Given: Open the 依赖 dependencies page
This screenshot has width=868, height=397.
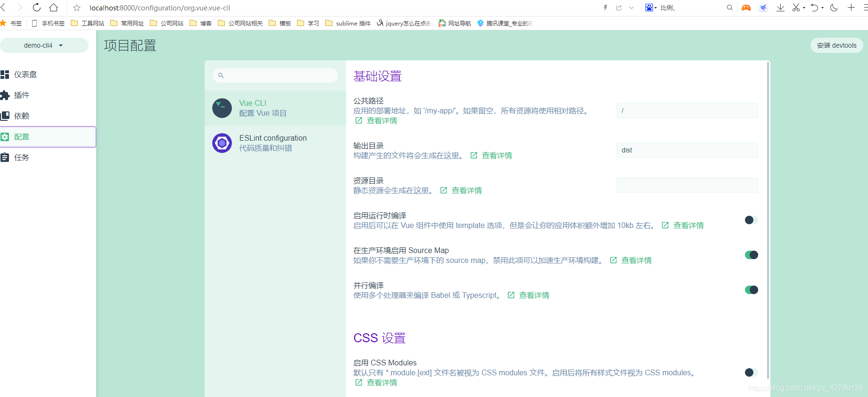Looking at the screenshot, I should click(48, 116).
